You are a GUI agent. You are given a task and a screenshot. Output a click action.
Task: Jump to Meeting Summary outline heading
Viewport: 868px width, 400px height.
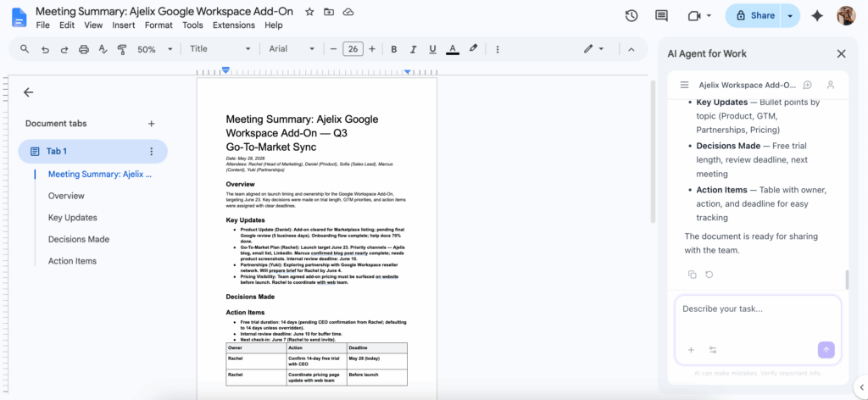[100, 175]
